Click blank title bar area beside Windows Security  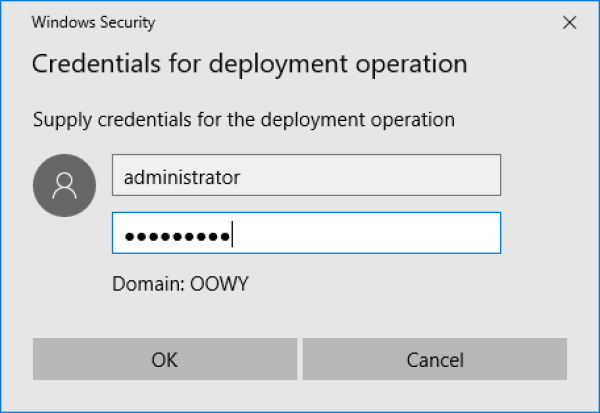pyautogui.click(x=350, y=21)
